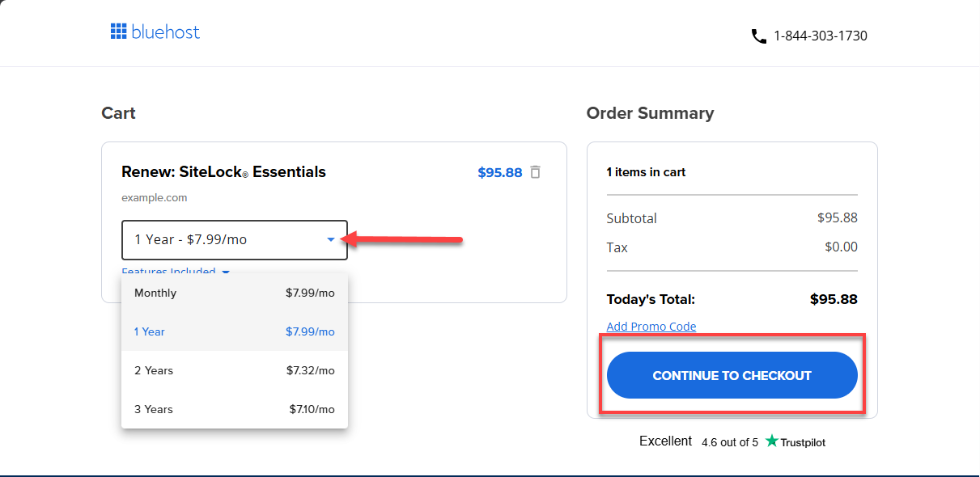Click the phone handset icon in the header

757,36
